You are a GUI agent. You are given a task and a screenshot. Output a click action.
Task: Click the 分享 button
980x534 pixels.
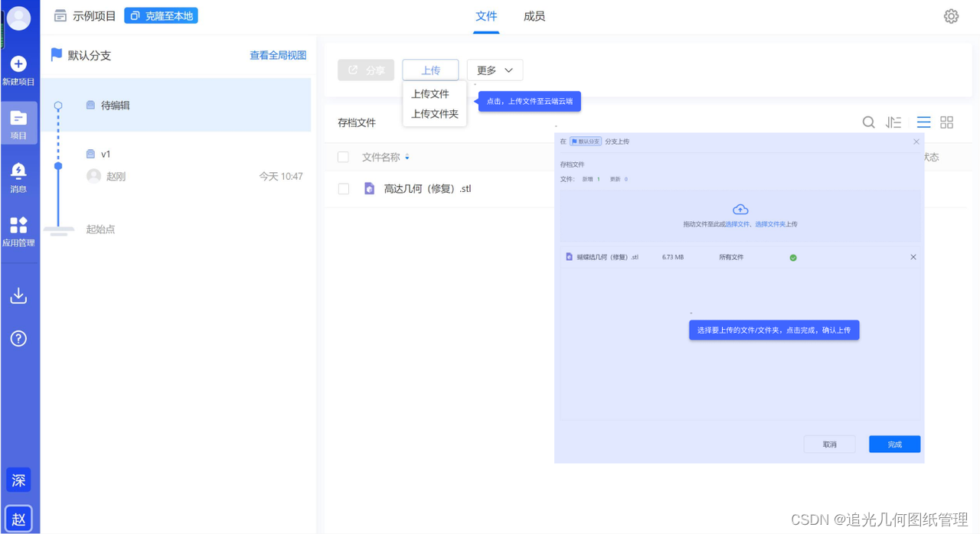pos(366,70)
